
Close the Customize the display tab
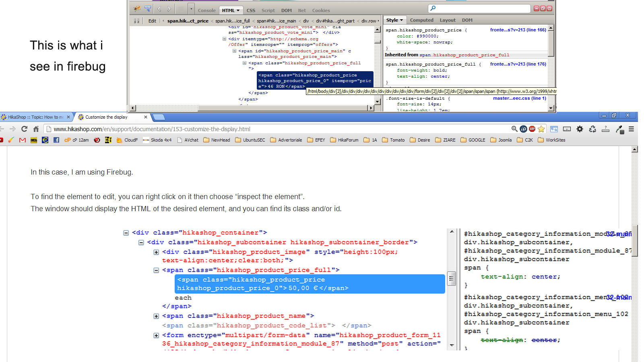click(x=146, y=117)
